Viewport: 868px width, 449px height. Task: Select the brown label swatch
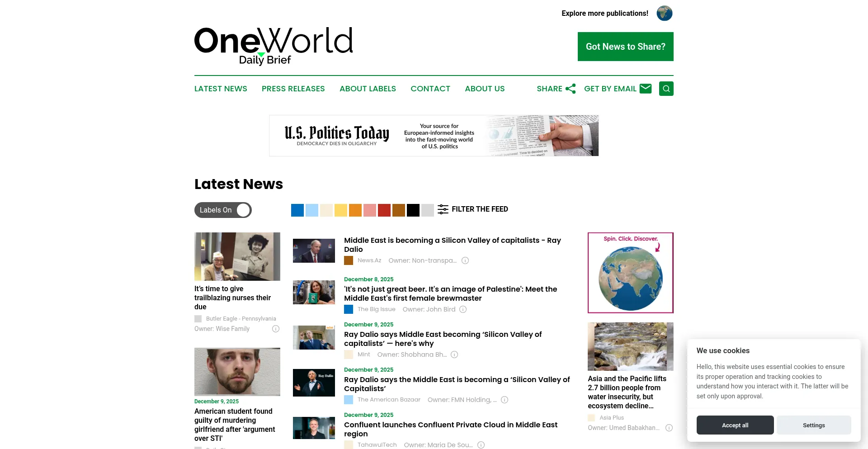click(x=399, y=210)
